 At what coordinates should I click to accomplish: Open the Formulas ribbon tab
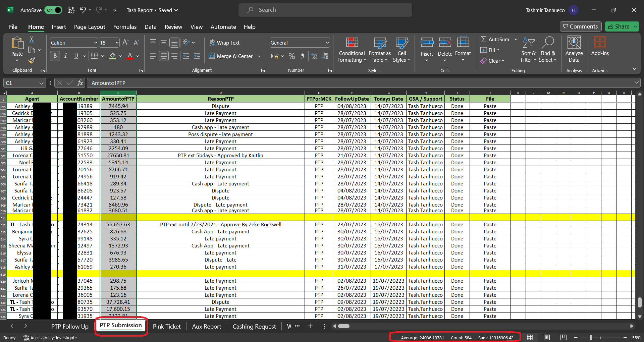pos(125,27)
